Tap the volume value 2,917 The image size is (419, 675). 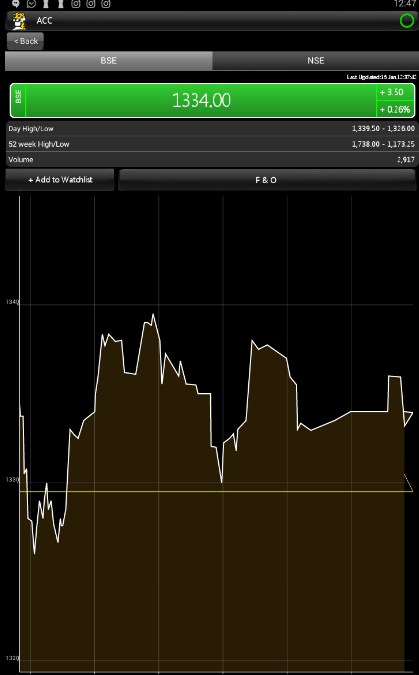pyautogui.click(x=406, y=160)
